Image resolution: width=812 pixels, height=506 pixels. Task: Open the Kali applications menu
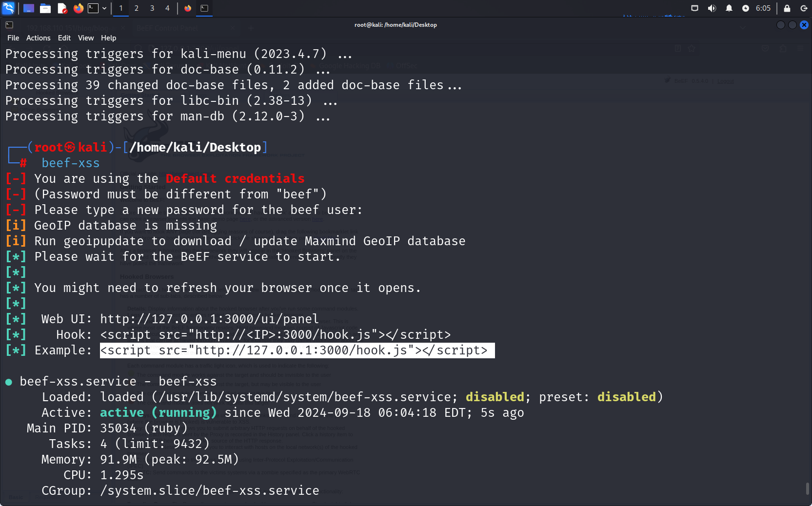tap(9, 8)
